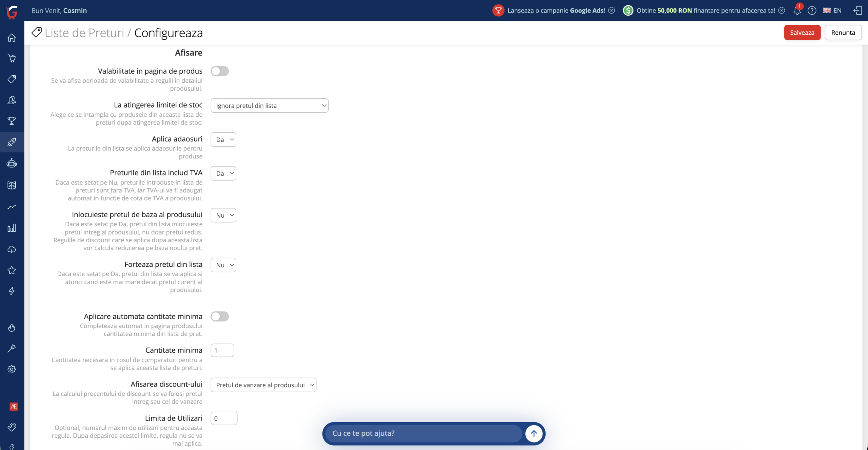Expand the Aplica adaosuri dropdown
Viewport: 868px width, 450px height.
coord(223,139)
